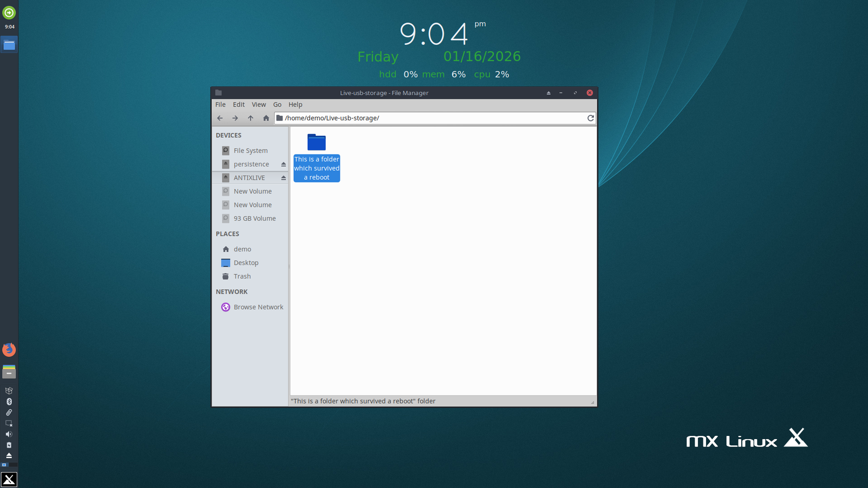Open the Bluetooth tray icon

(8, 401)
